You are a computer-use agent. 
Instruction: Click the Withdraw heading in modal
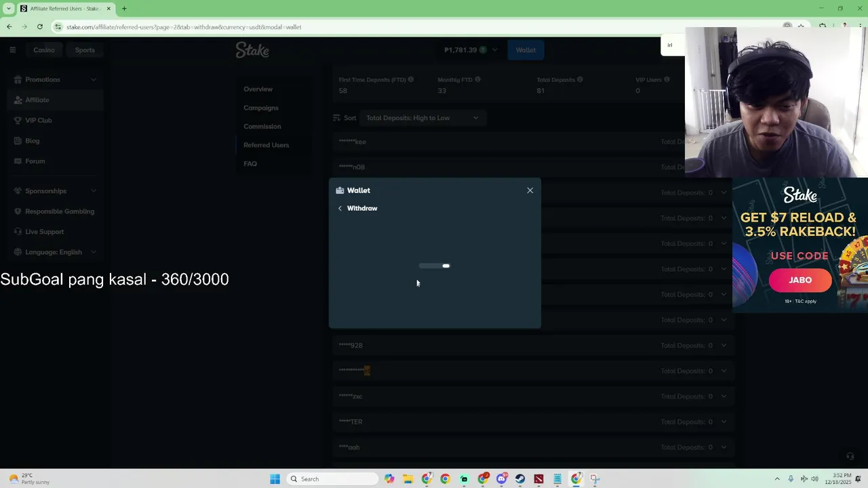point(362,208)
